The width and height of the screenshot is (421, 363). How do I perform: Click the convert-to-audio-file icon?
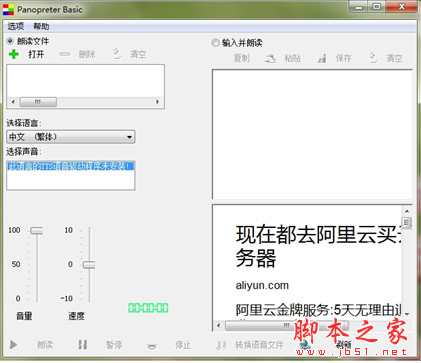(221, 345)
